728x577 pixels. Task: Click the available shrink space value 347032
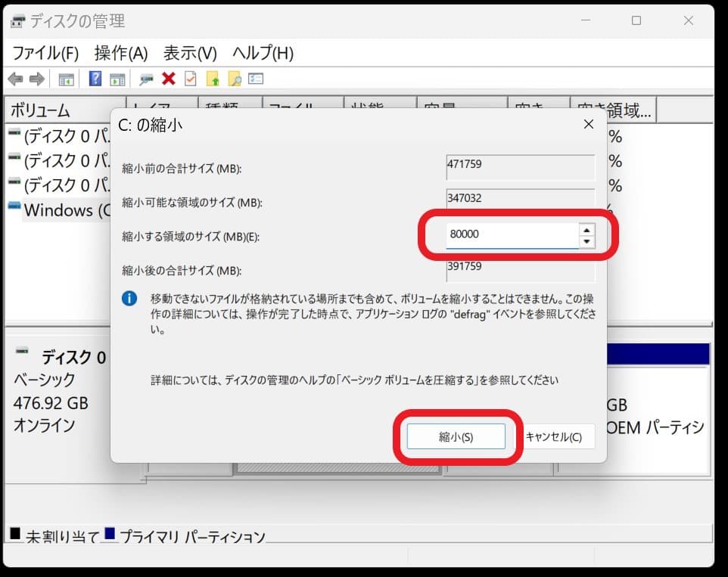coord(521,200)
